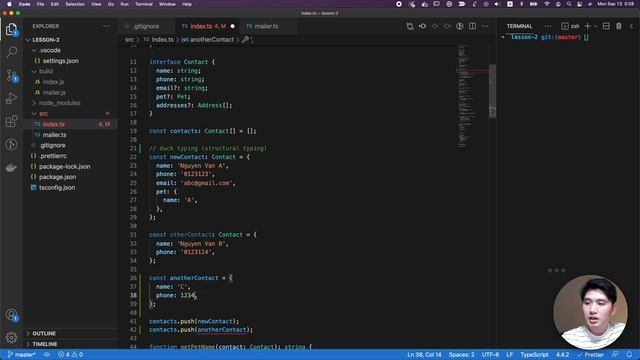
Task: Open the Docker view in activity bar
Action: click(11, 168)
